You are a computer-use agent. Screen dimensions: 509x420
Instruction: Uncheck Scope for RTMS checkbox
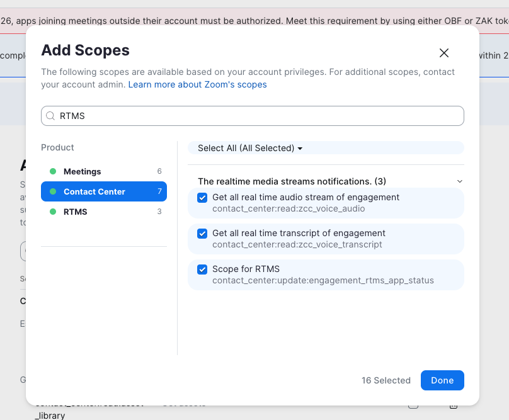coord(202,270)
